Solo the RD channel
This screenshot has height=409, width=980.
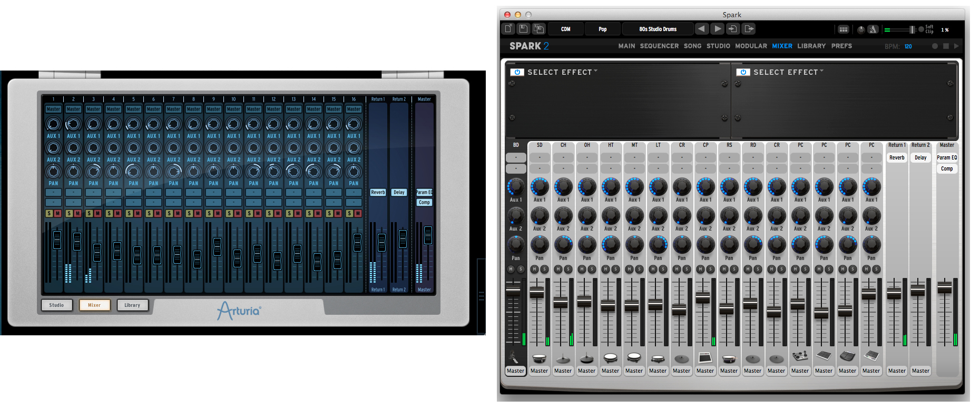tap(758, 269)
